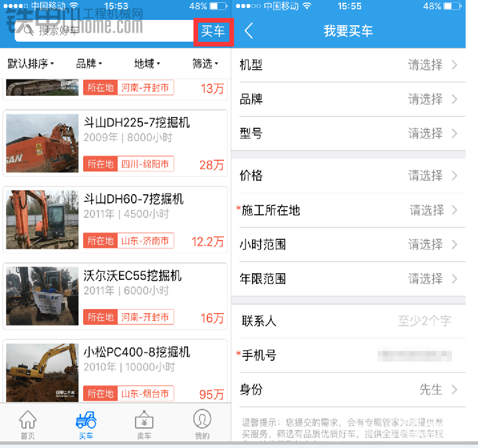This screenshot has width=478, height=448.
Task: Tap the 山东-济南市 location tag
Action: coord(146,241)
